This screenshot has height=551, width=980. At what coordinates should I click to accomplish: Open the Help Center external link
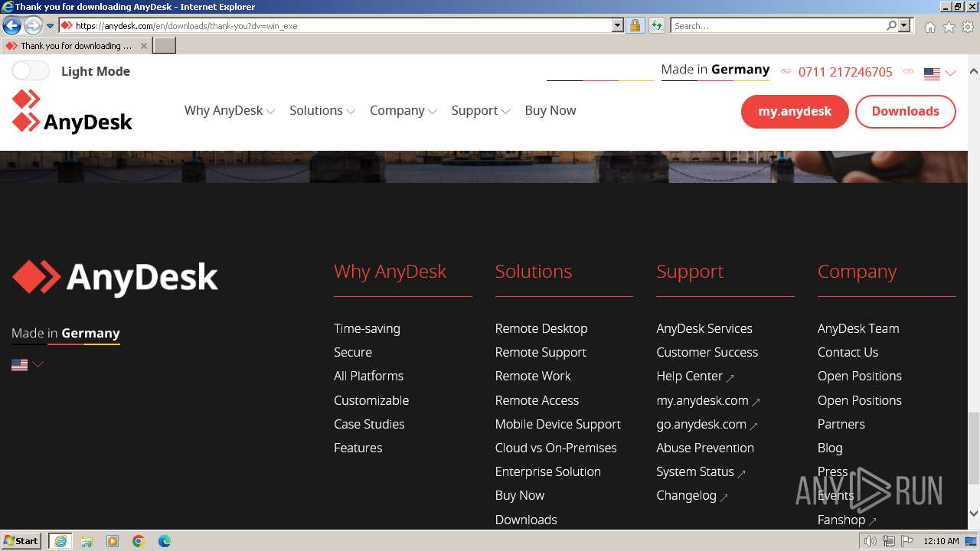(x=694, y=377)
